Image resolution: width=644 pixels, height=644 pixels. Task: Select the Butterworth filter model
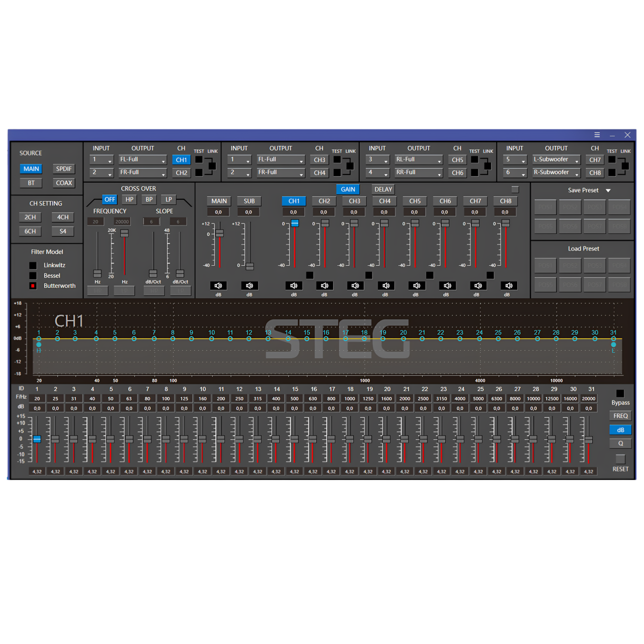pos(33,286)
